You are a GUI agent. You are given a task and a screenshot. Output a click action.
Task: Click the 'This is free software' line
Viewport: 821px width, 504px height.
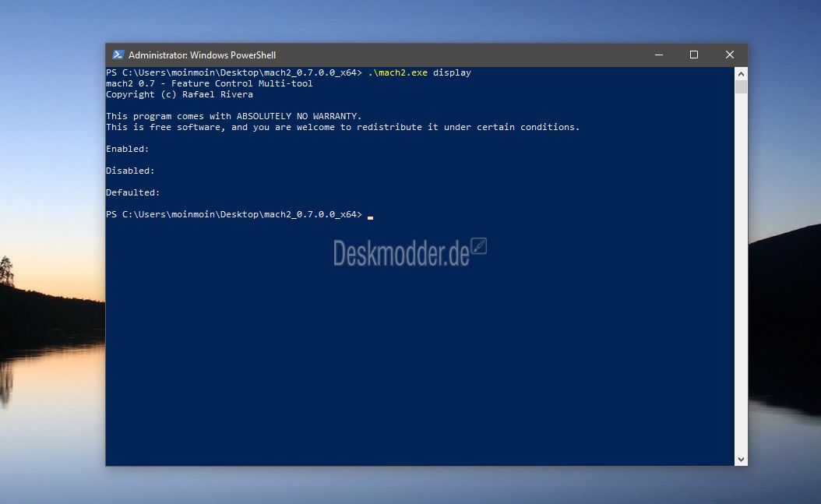[343, 127]
